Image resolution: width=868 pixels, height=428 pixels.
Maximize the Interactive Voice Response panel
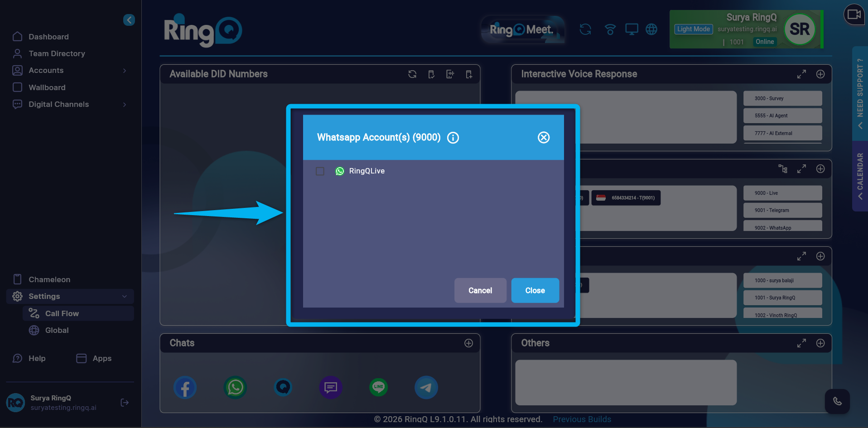[801, 74]
